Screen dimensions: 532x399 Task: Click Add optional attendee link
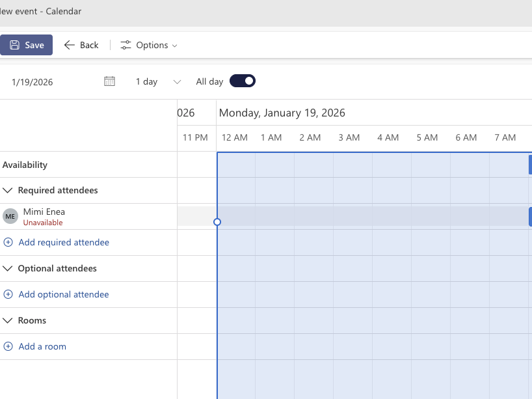[x=64, y=294]
